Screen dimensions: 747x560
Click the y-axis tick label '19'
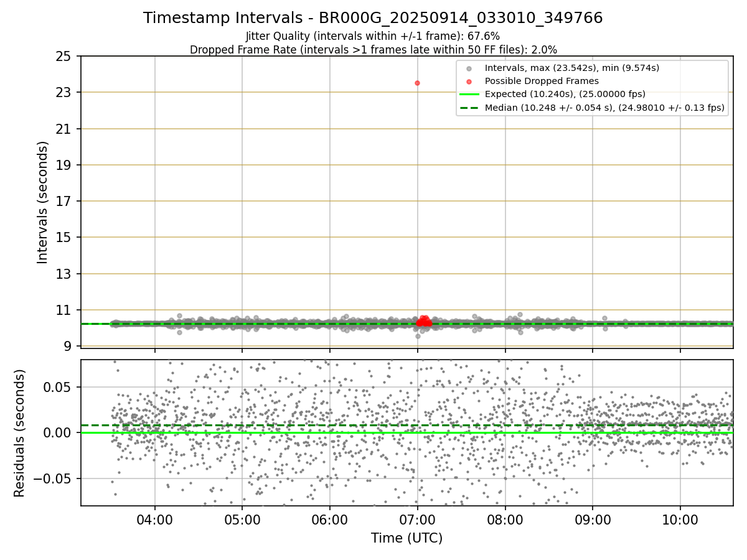(64, 165)
